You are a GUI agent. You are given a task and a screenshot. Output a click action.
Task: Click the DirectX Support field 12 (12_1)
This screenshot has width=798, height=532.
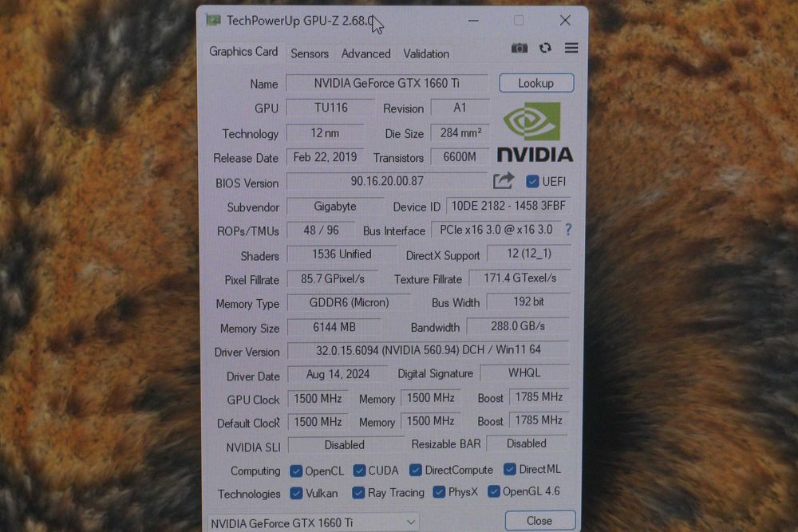[x=529, y=254]
